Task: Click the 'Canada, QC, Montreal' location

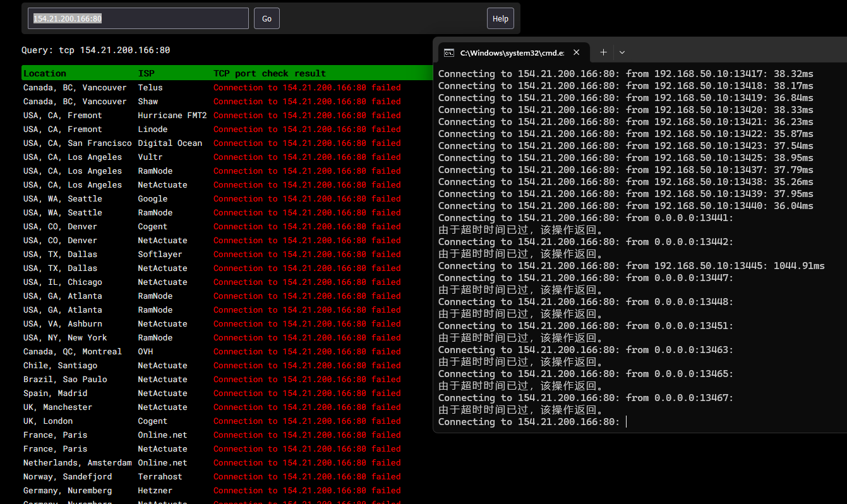Action: [x=73, y=352]
